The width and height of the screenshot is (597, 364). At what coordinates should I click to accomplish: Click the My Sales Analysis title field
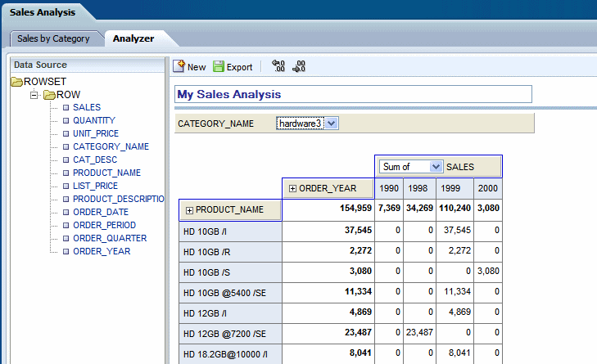coord(354,94)
